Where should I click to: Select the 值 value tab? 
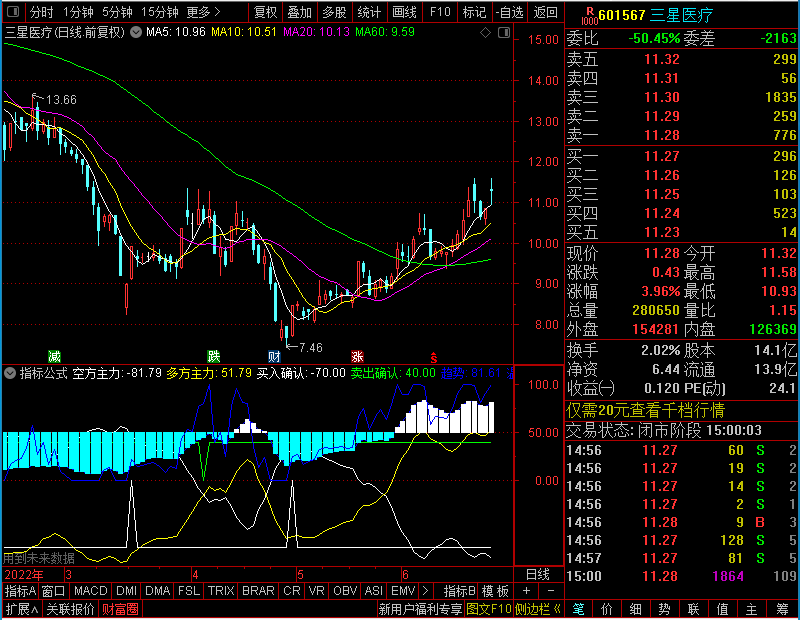[722, 609]
